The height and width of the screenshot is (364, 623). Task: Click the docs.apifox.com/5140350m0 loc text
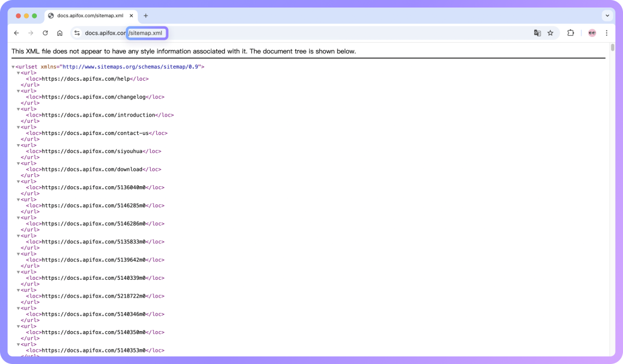click(94, 332)
